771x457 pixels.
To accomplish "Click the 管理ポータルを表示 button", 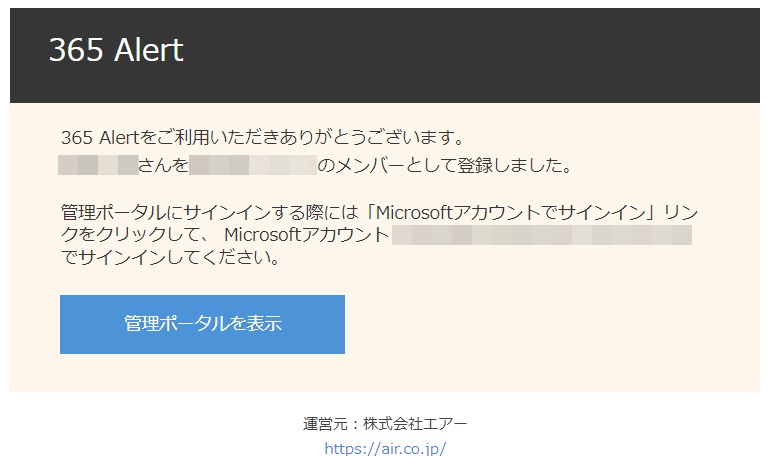I will [x=202, y=324].
